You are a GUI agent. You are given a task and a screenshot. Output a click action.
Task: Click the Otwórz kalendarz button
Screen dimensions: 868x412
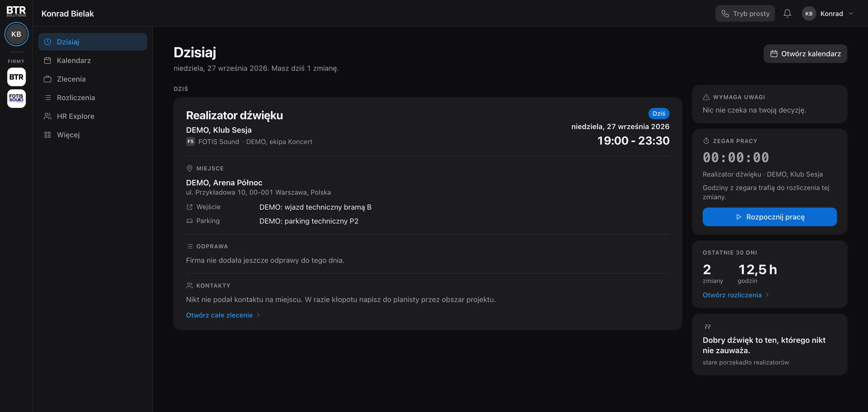[x=805, y=54]
